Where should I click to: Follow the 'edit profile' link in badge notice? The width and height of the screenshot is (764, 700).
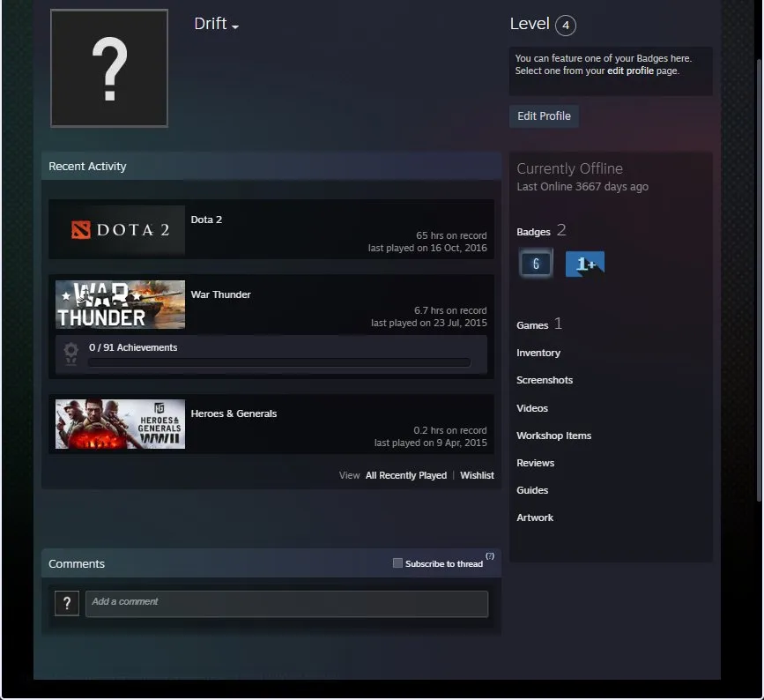pyautogui.click(x=630, y=71)
